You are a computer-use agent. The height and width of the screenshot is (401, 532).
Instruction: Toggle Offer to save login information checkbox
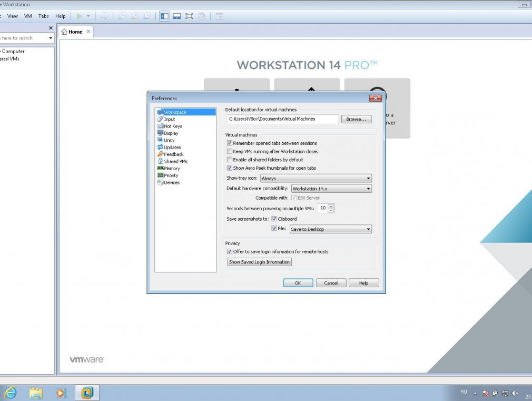pyautogui.click(x=230, y=251)
